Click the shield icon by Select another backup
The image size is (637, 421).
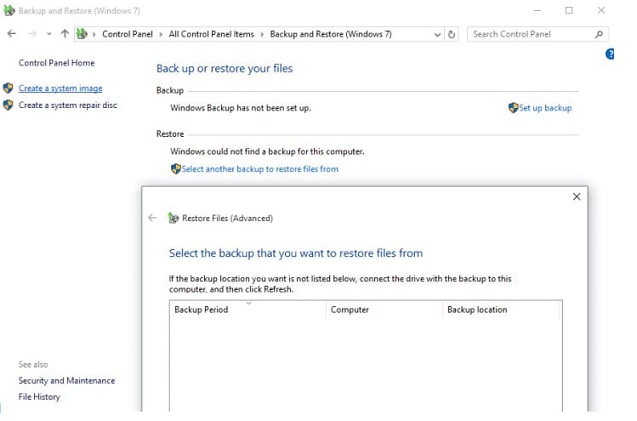point(176,169)
